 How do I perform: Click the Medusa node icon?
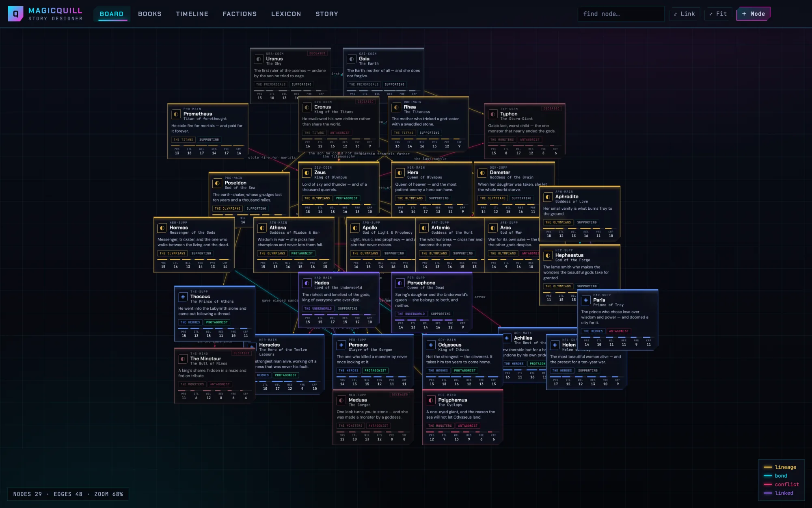(341, 401)
